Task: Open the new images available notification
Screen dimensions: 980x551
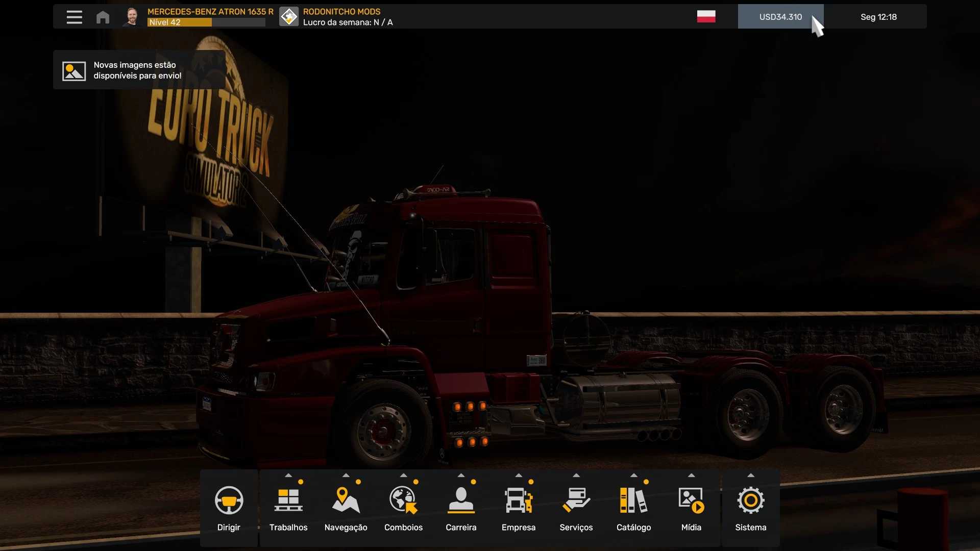Action: 139,70
